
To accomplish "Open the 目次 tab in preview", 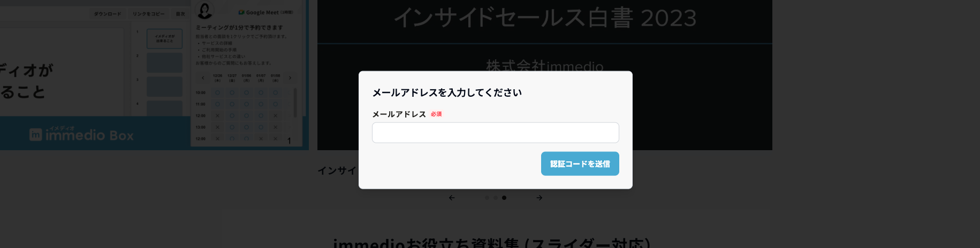I will pos(180,14).
